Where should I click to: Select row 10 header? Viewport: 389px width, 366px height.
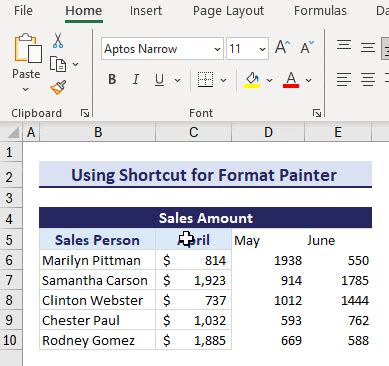click(10, 340)
